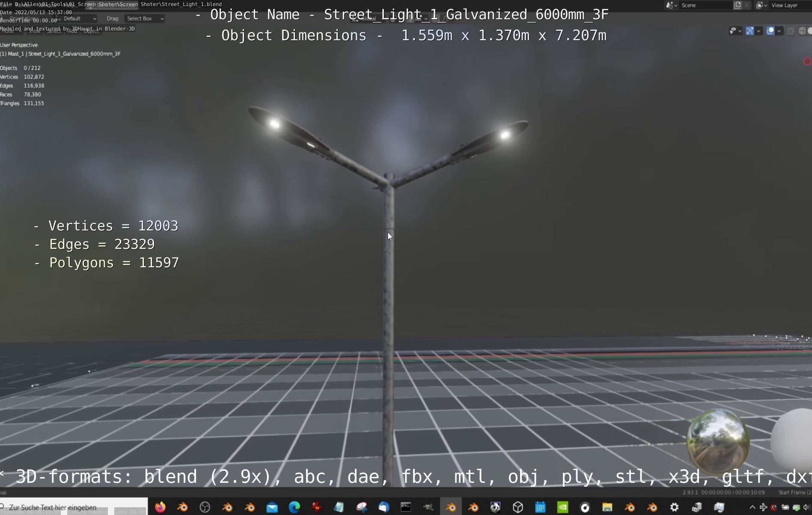Image resolution: width=812 pixels, height=515 pixels.
Task: Click the Vertices 102,872 statistic
Action: [x=22, y=77]
